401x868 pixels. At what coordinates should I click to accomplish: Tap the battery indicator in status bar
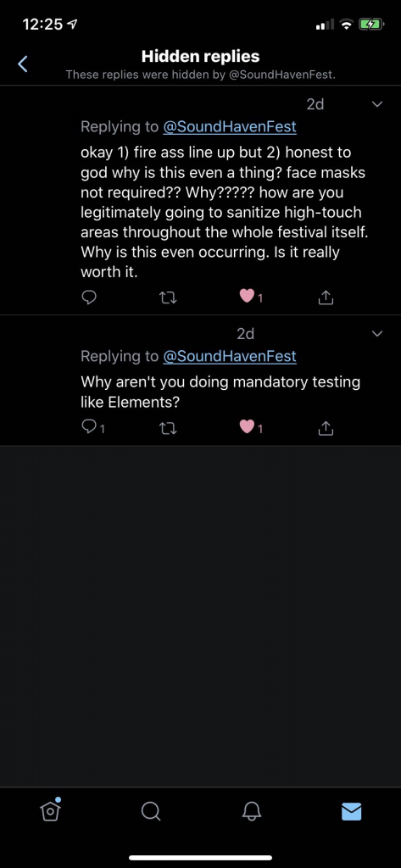[x=370, y=25]
